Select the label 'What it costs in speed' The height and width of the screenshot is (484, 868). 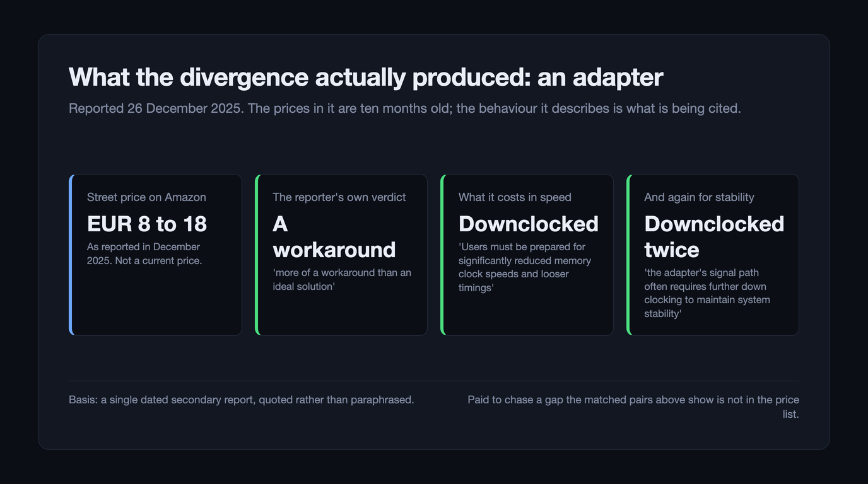tap(515, 197)
